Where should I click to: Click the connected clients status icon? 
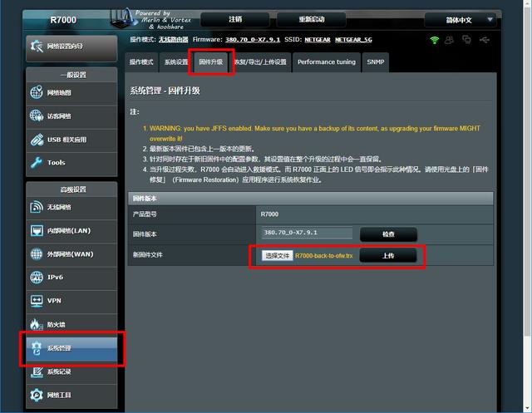click(x=449, y=40)
